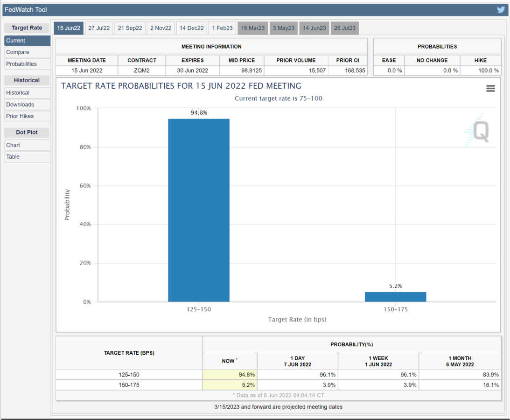Viewport: 510px width, 420px height.
Task: Switch to the 21 Sep22 meeting tab
Action: (x=130, y=28)
